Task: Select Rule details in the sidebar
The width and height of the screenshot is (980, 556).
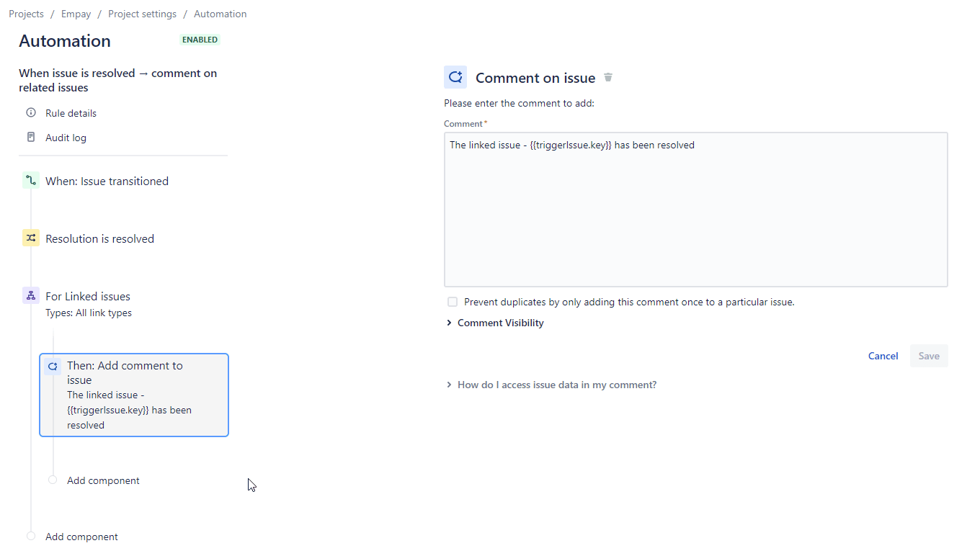Action: 70,112
